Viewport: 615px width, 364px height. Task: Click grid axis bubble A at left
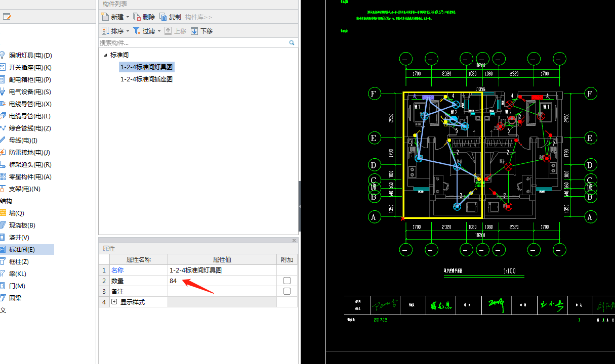pos(374,217)
